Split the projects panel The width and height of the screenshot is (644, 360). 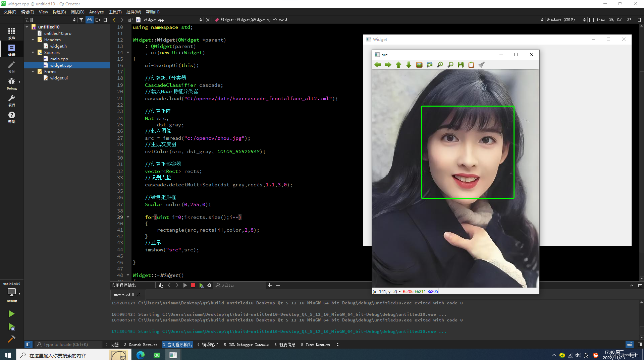pyautogui.click(x=98, y=20)
